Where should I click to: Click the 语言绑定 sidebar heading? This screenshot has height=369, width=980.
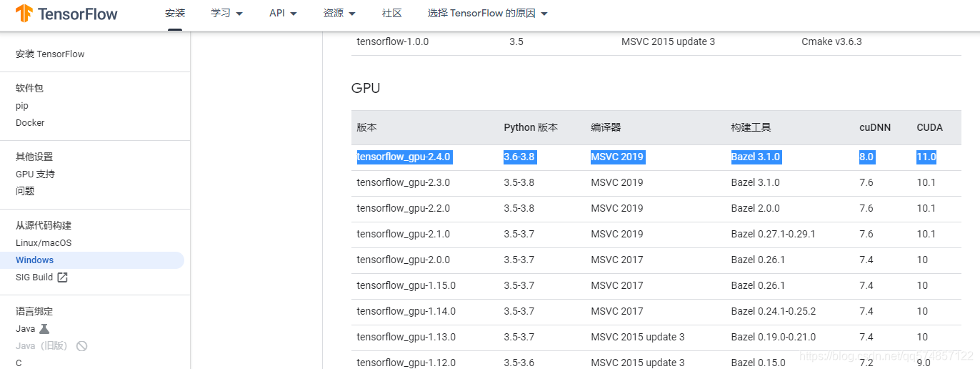pyautogui.click(x=34, y=312)
